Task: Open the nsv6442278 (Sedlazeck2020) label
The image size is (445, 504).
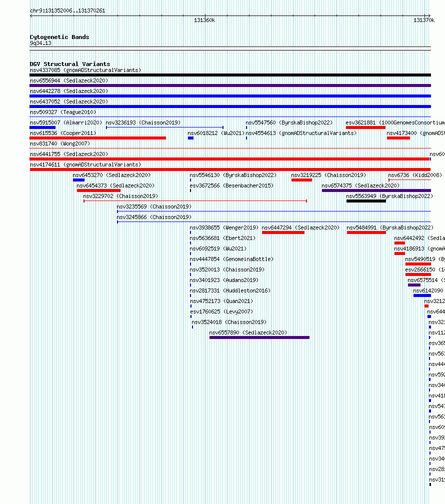Action: (x=69, y=91)
